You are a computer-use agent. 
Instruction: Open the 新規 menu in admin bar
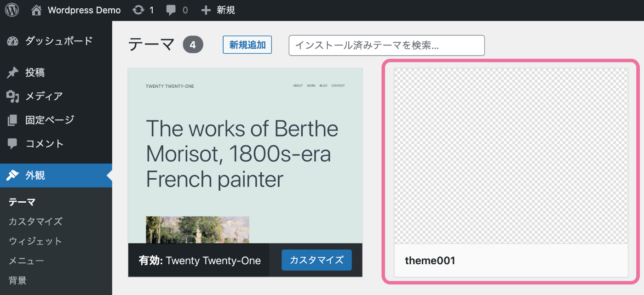pos(225,10)
